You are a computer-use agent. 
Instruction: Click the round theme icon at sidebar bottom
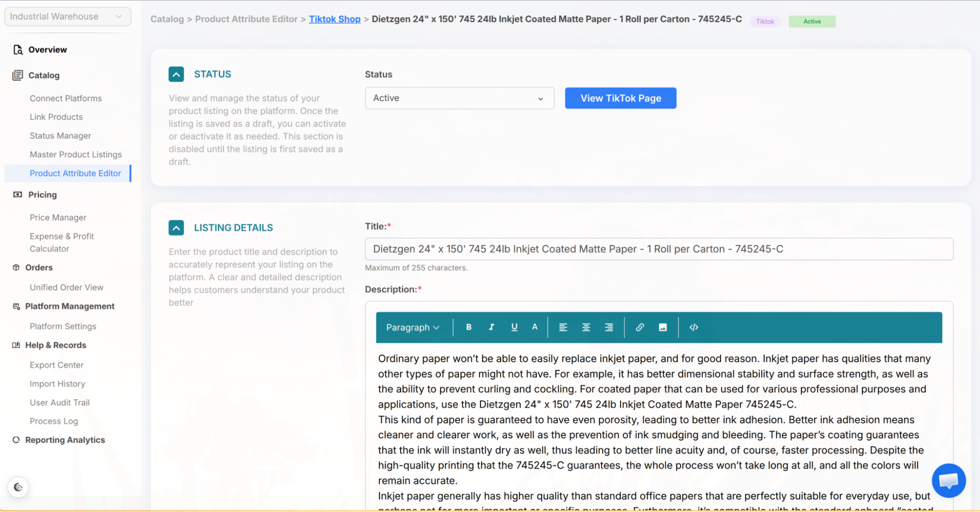18,487
